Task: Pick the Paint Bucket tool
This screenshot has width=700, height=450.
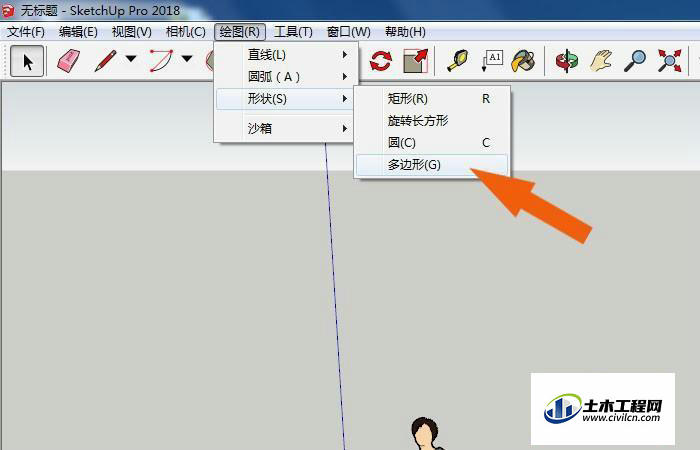Action: [x=523, y=61]
